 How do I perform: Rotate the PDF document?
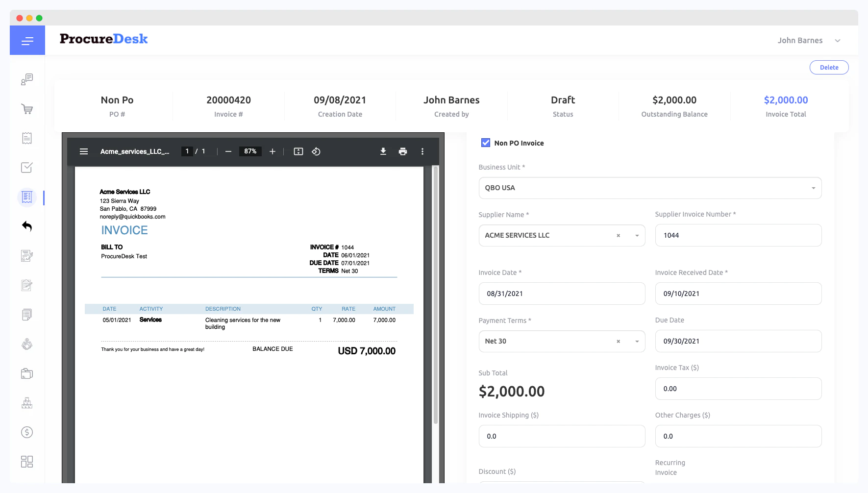pyautogui.click(x=316, y=151)
